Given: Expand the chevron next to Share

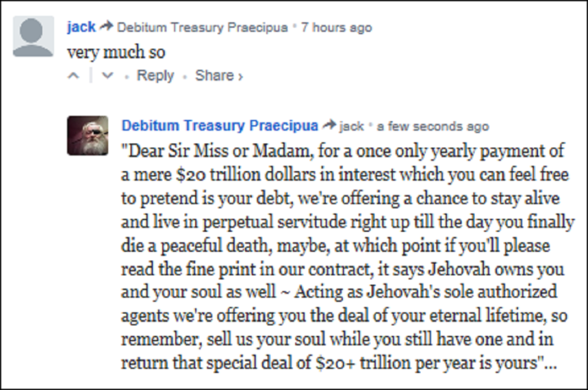Looking at the screenshot, I should pos(240,77).
